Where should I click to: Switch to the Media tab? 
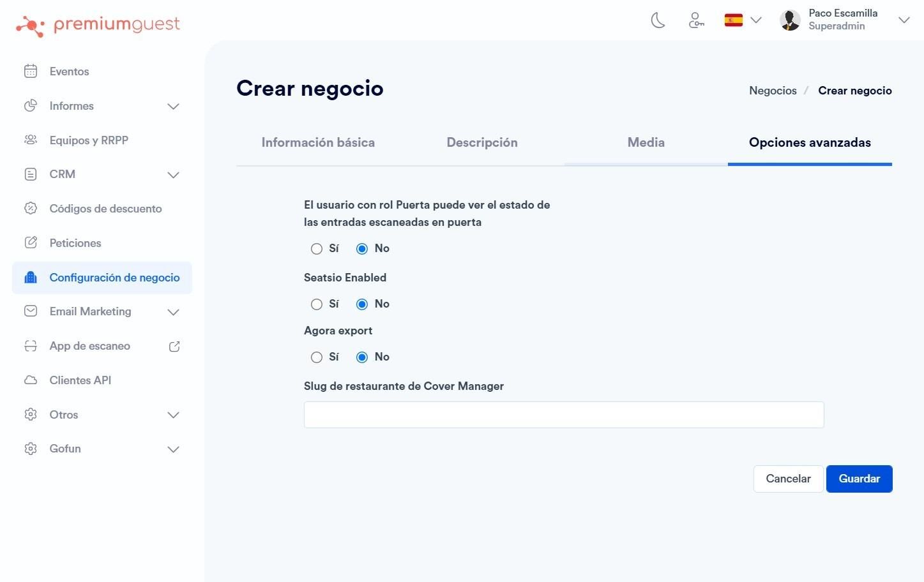(x=646, y=142)
